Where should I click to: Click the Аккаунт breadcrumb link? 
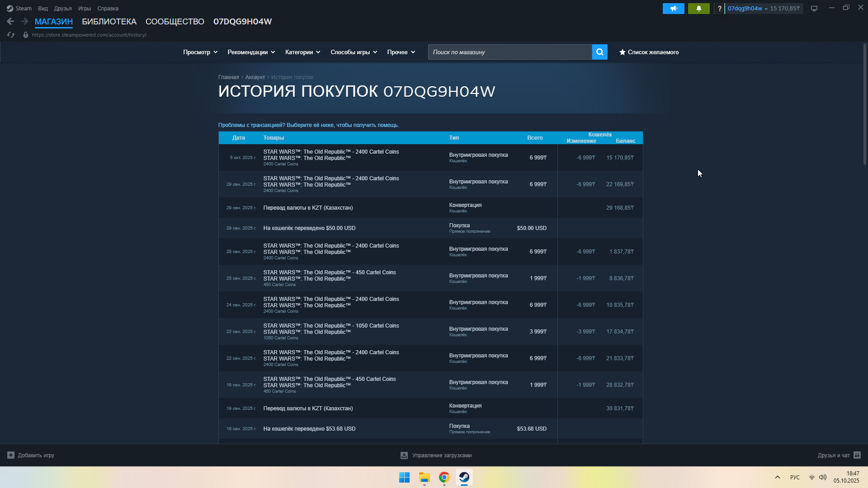tap(255, 77)
